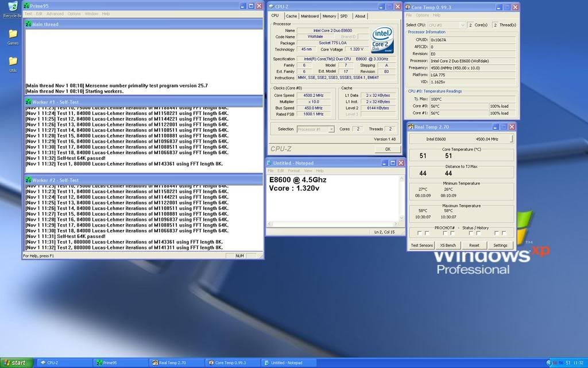The height and width of the screenshot is (368, 588).
Task: Click the VID value 1.1625v in Core Temp
Action: coord(473,82)
